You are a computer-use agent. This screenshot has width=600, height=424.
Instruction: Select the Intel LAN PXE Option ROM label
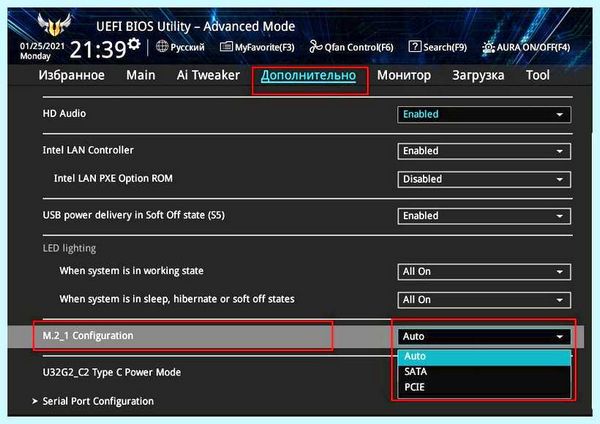coord(113,178)
